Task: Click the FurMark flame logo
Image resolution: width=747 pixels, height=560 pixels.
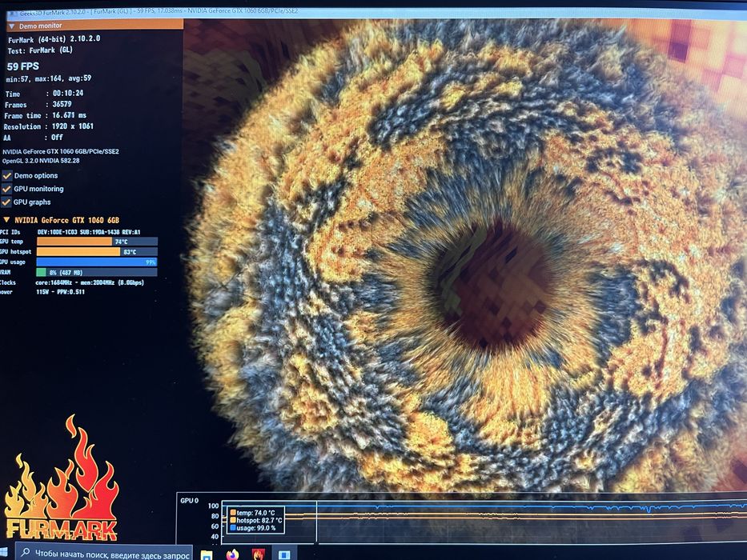Action: 61,478
